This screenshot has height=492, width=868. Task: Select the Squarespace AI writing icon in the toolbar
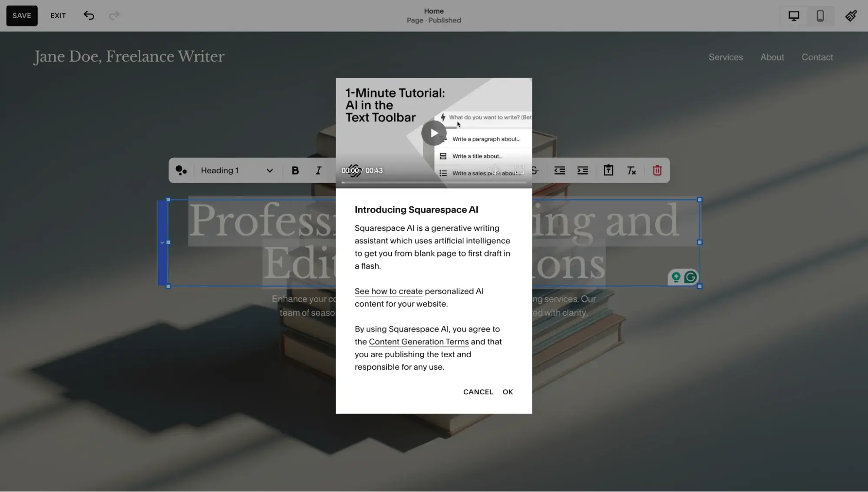pos(182,170)
